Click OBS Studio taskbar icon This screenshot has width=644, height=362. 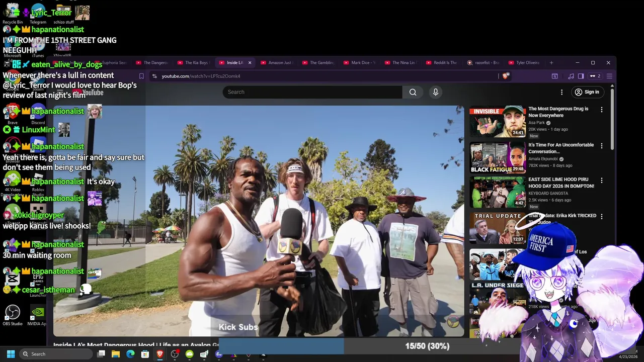click(x=175, y=354)
